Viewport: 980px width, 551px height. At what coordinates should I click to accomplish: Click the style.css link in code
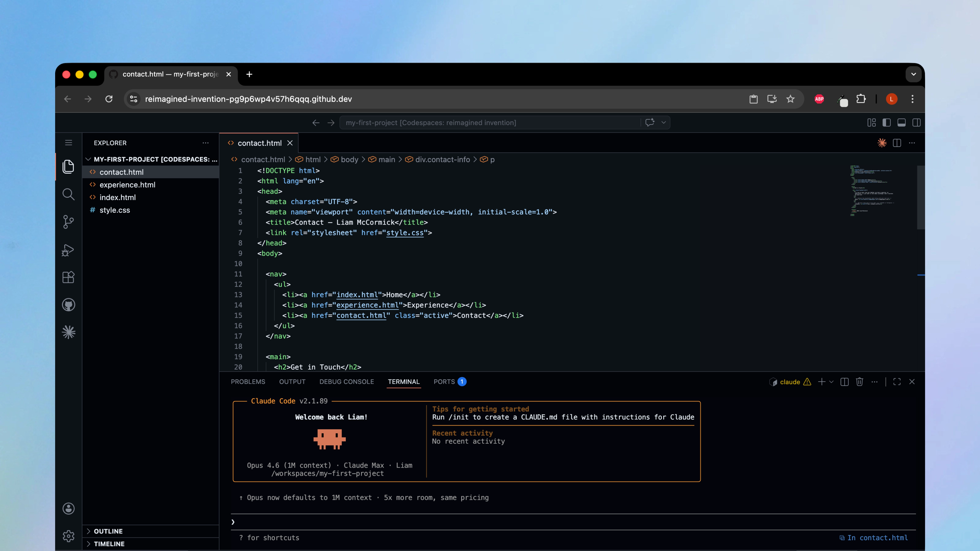click(404, 233)
